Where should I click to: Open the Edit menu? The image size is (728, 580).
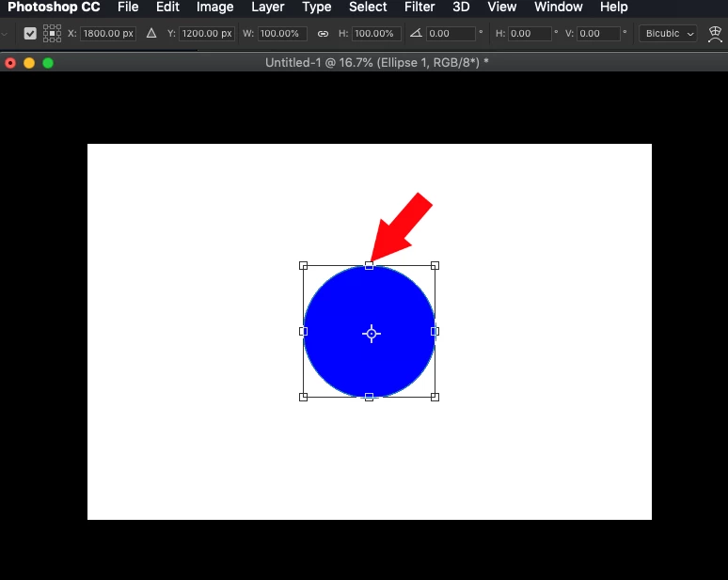pyautogui.click(x=167, y=7)
